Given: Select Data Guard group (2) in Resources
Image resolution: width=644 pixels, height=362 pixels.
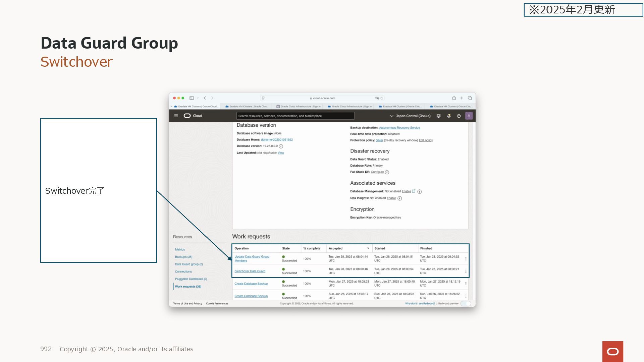Looking at the screenshot, I should [x=189, y=264].
